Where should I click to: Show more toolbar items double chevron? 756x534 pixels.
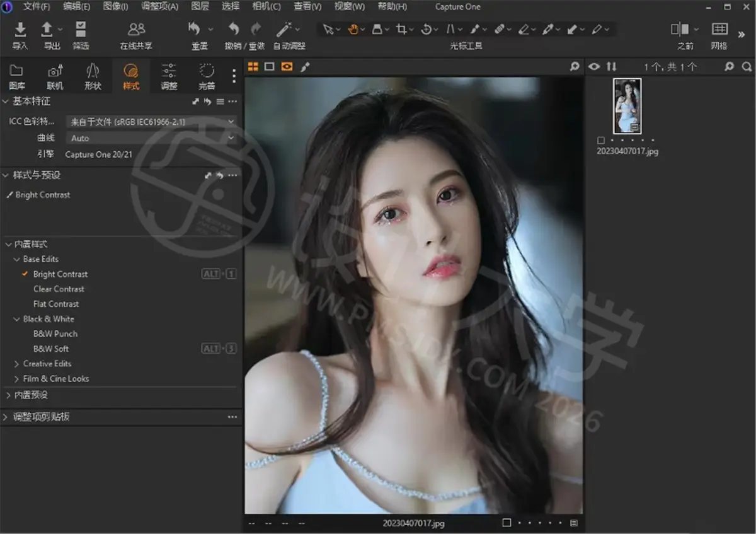[x=742, y=34]
